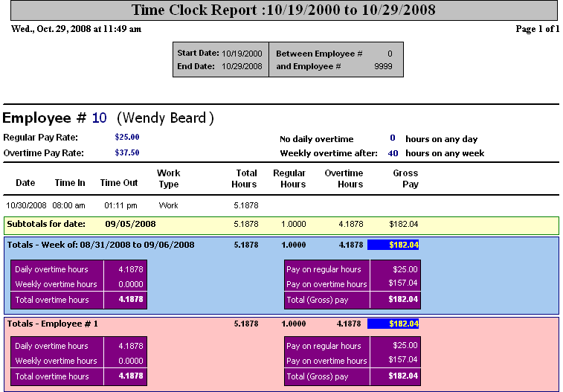This screenshot has height=392, width=563.
Task: Click the 'Totals - Week of: 08/31/2008 to 09/06/2008' label
Action: (x=101, y=245)
